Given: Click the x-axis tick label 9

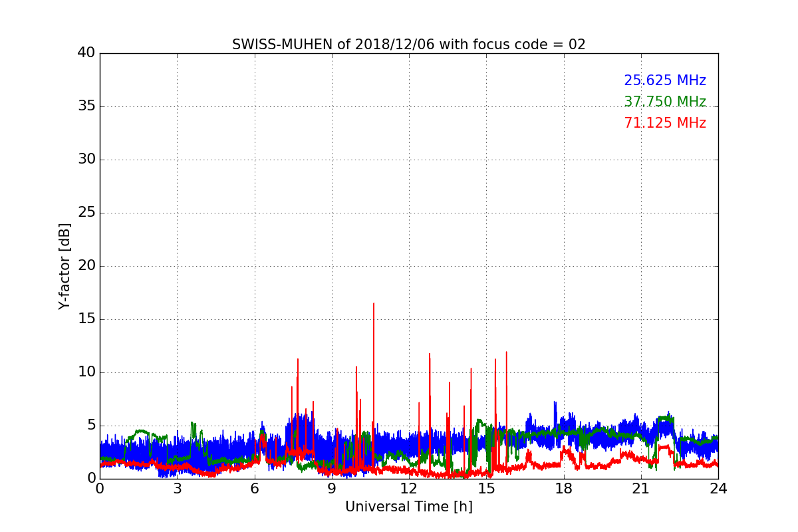Looking at the screenshot, I should click(332, 489).
